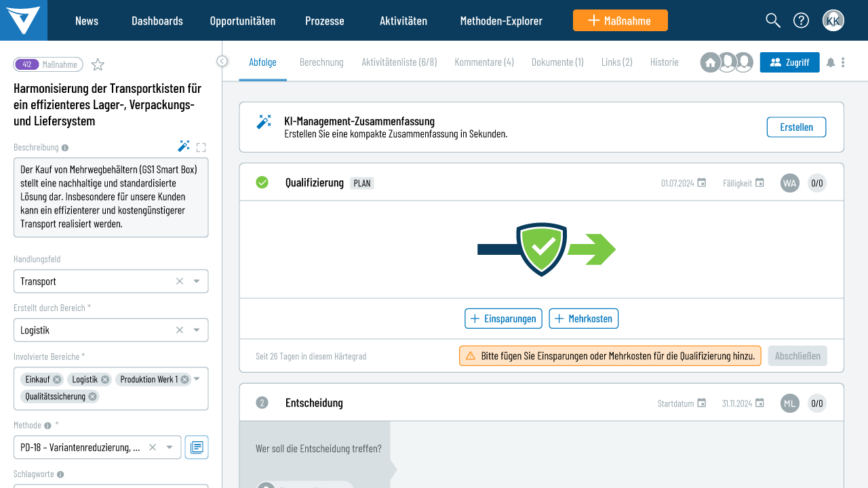Viewport: 868px width, 488px height.
Task: Click the search magnifier icon
Action: [773, 20]
